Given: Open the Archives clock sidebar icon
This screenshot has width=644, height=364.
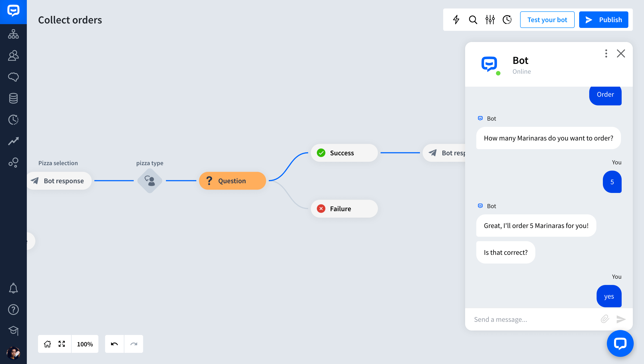Looking at the screenshot, I should tap(13, 120).
